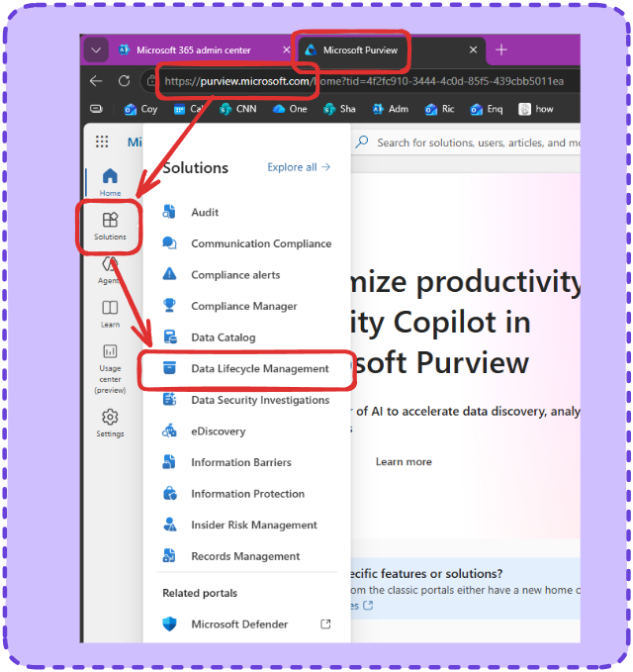
Task: Click the Explore all link
Action: (x=299, y=167)
